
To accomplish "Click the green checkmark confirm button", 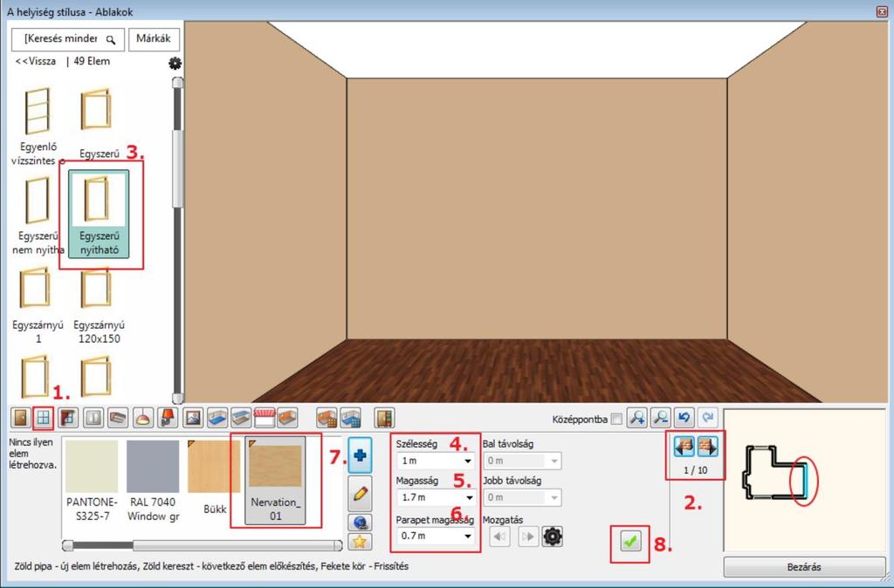I will click(629, 542).
